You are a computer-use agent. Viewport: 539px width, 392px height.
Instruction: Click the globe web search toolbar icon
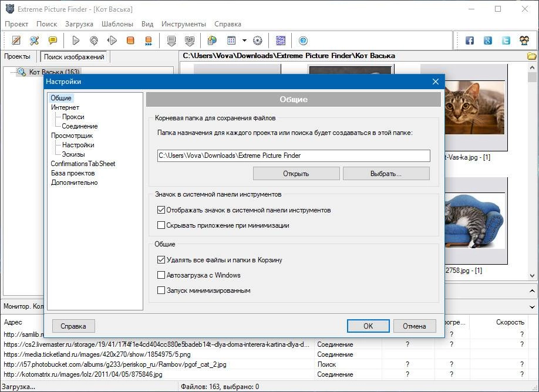pos(212,40)
